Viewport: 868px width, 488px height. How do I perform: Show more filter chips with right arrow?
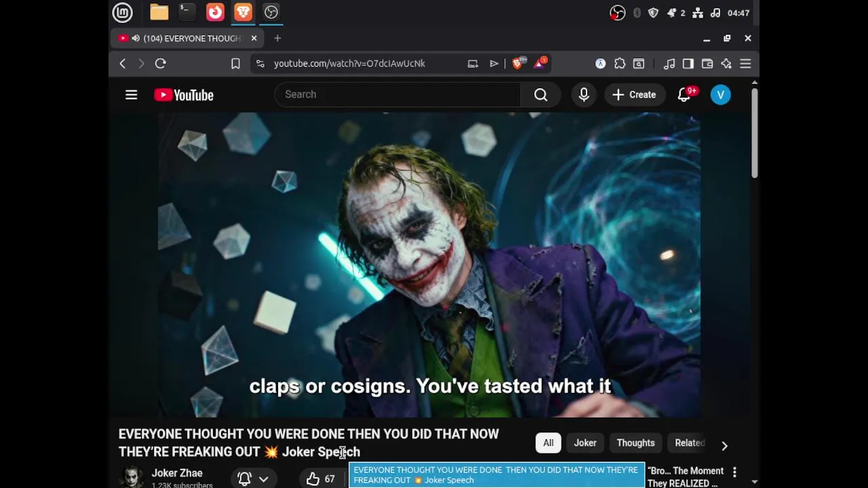coord(724,445)
